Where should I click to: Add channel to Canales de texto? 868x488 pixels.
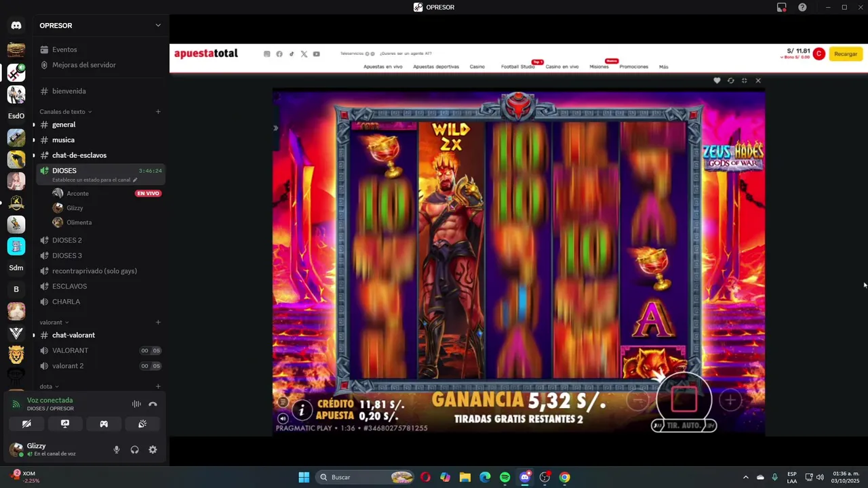tap(158, 112)
